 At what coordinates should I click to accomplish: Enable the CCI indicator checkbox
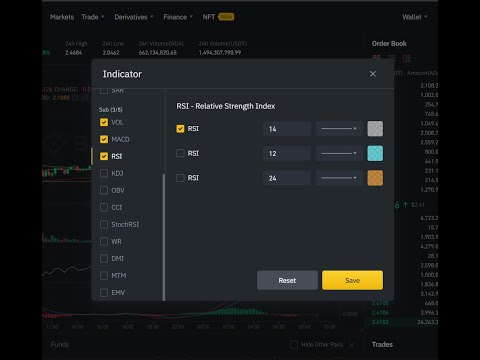pos(104,207)
